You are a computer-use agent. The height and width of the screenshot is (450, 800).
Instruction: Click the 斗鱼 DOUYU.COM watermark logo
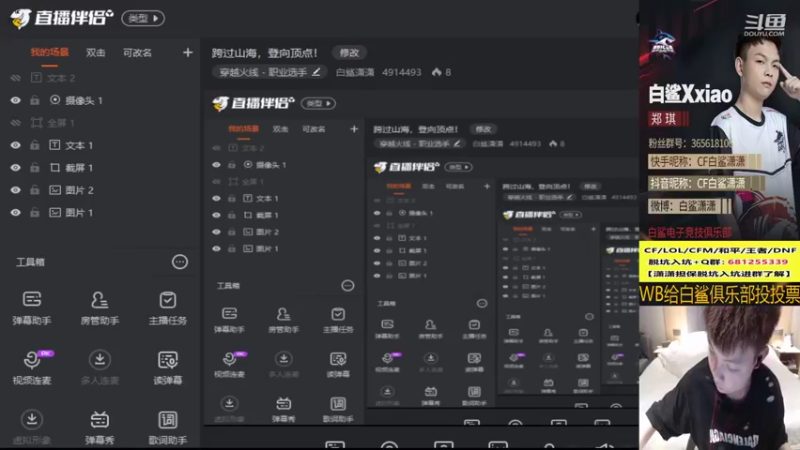pyautogui.click(x=765, y=25)
